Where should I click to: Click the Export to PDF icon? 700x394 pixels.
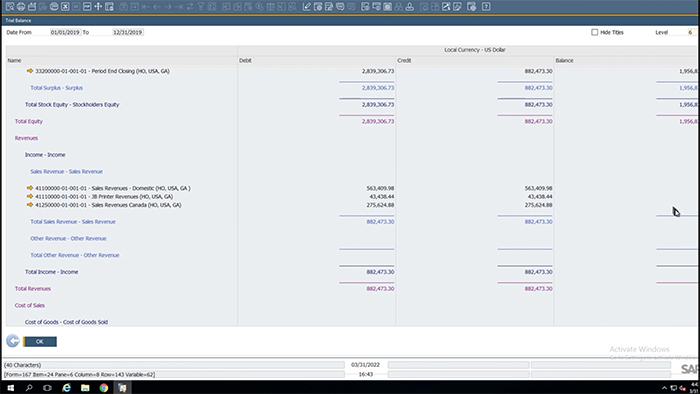[87, 7]
